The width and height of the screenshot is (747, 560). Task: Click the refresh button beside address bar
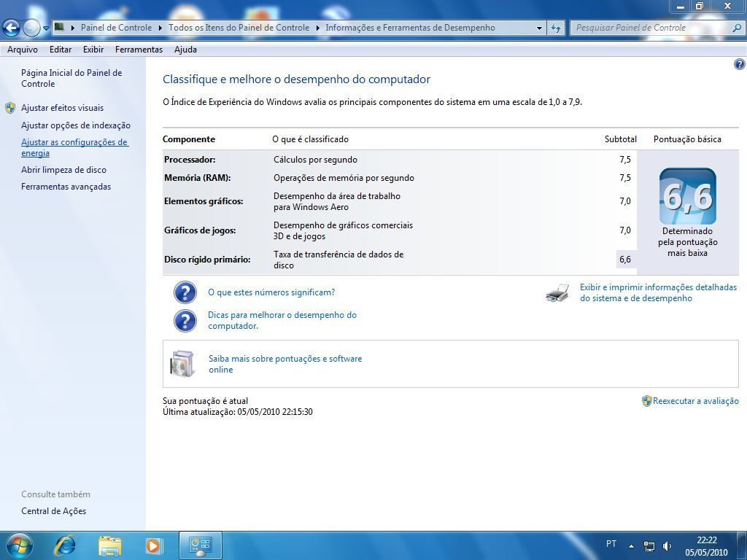click(555, 28)
